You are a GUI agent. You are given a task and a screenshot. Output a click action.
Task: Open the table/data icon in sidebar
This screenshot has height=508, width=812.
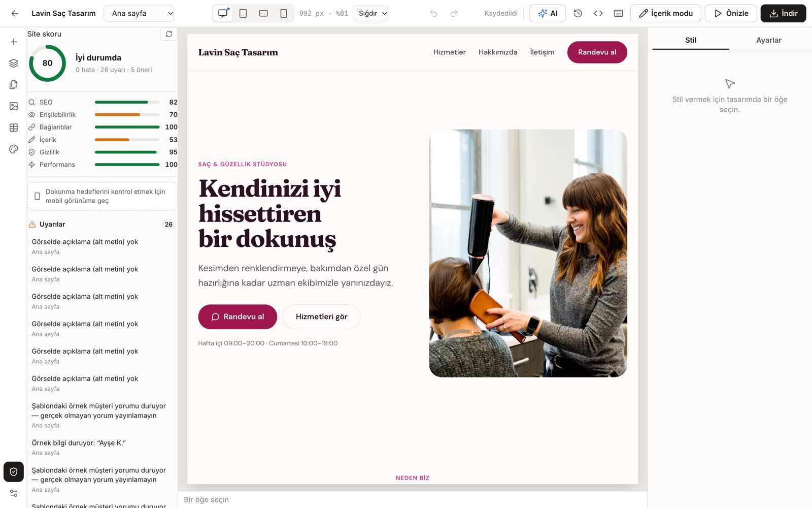click(x=14, y=128)
